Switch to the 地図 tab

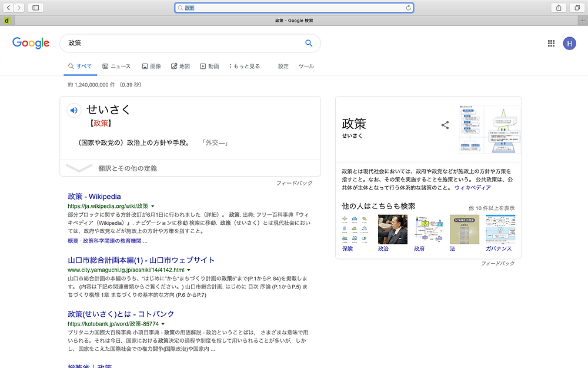pyautogui.click(x=181, y=66)
